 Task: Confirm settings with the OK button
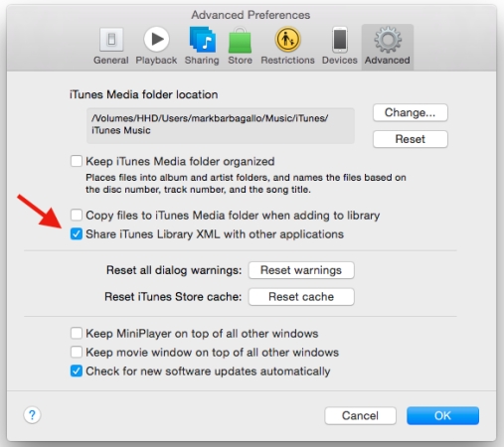(x=442, y=415)
